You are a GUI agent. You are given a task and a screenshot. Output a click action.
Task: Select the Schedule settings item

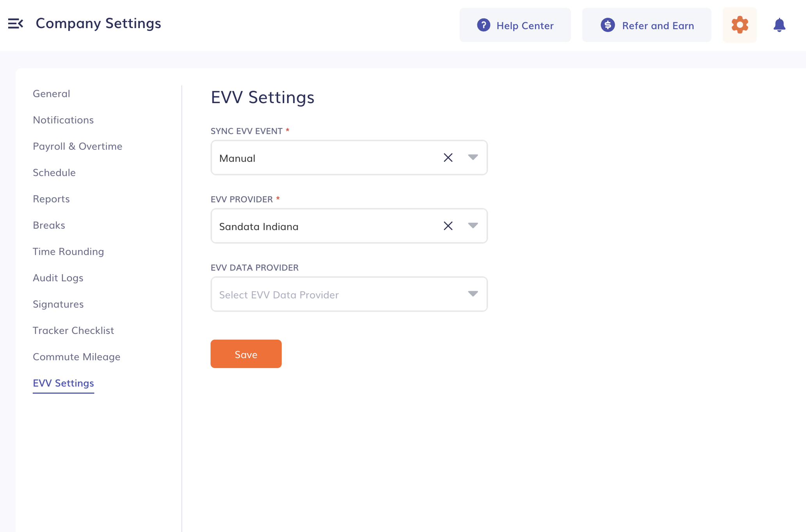[x=54, y=173]
